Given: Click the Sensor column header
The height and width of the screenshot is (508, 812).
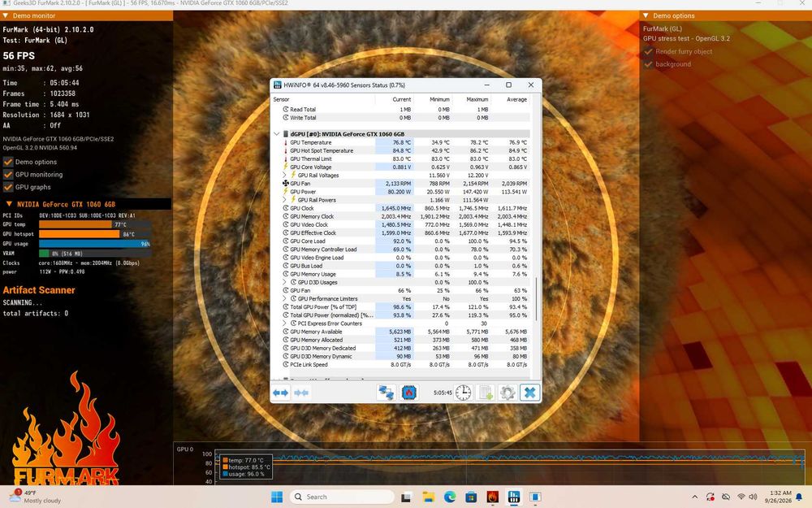Looking at the screenshot, I should click(x=323, y=99).
